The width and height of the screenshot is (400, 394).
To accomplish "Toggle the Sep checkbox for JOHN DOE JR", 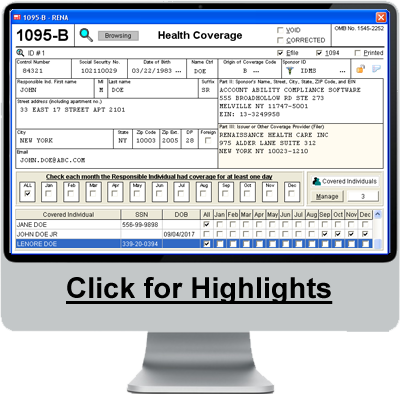I will (325, 234).
